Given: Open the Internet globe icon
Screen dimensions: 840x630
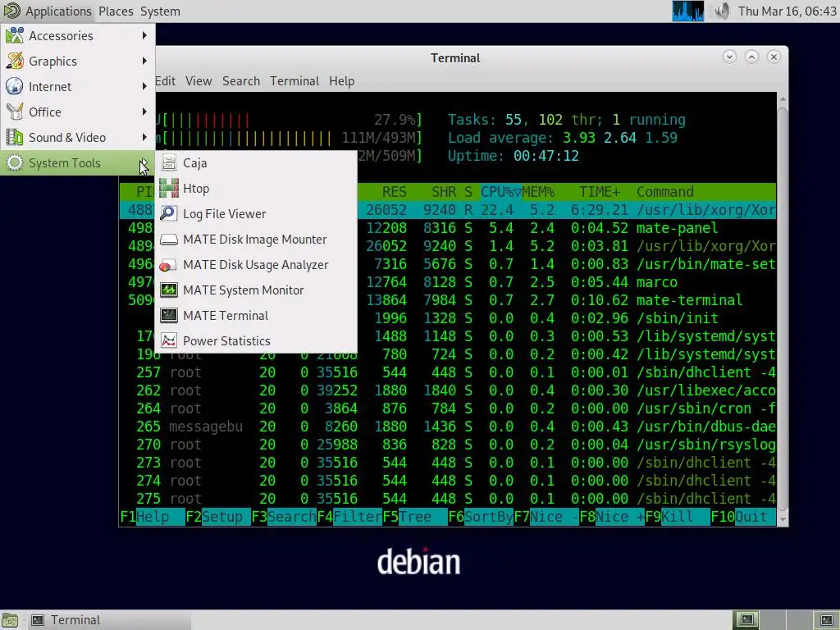Looking at the screenshot, I should coord(15,86).
